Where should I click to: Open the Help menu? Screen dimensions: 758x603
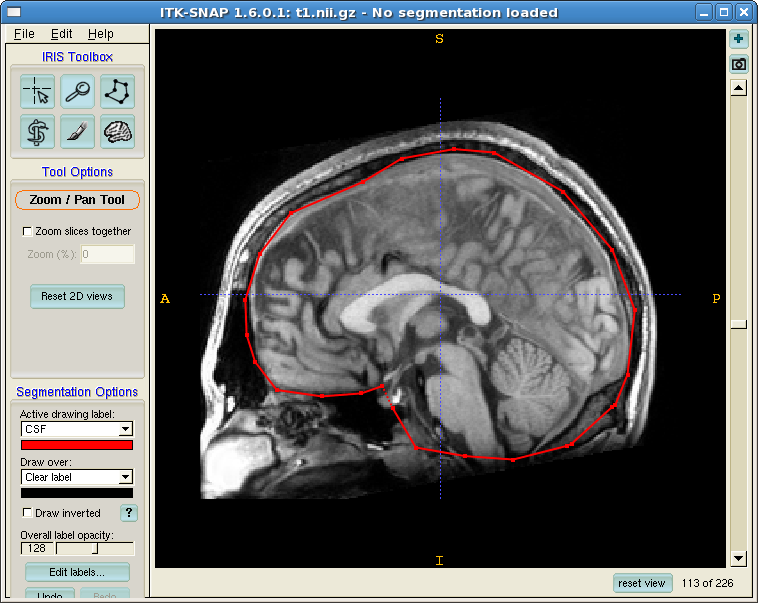pos(101,34)
